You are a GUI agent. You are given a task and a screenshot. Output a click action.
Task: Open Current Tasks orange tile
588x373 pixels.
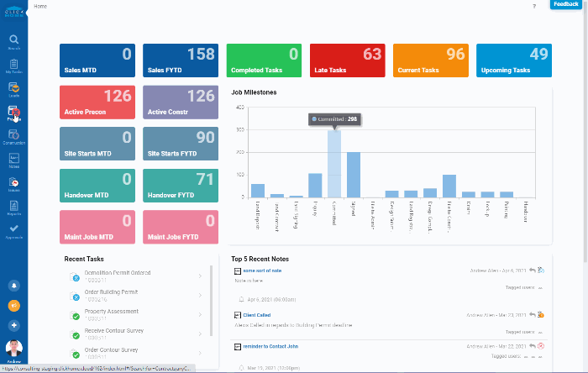(x=431, y=60)
